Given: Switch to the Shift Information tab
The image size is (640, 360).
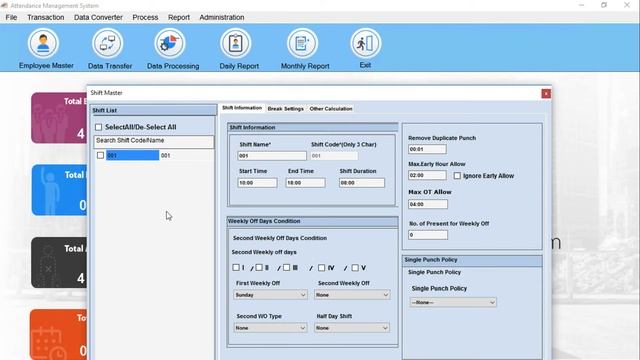Looking at the screenshot, I should 242,108.
